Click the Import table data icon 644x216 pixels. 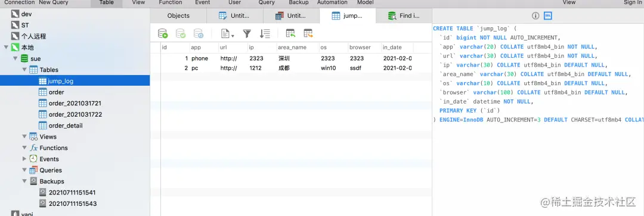click(x=290, y=33)
